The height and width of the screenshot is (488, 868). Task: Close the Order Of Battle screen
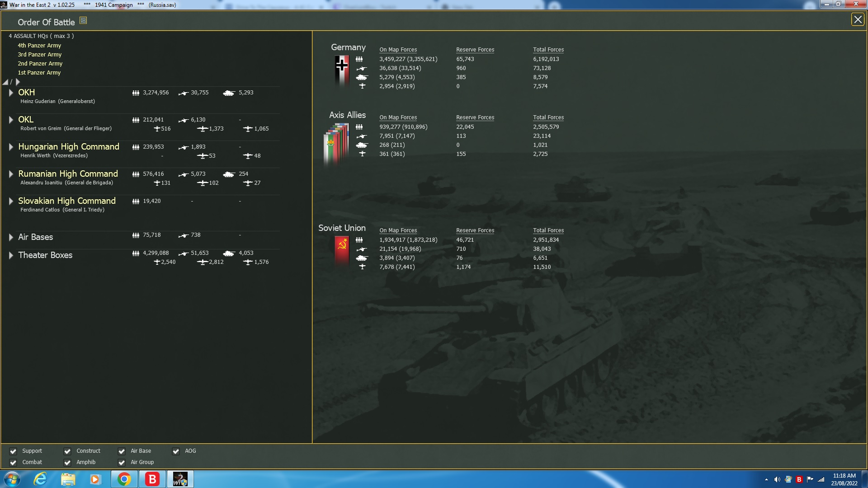[x=857, y=19]
